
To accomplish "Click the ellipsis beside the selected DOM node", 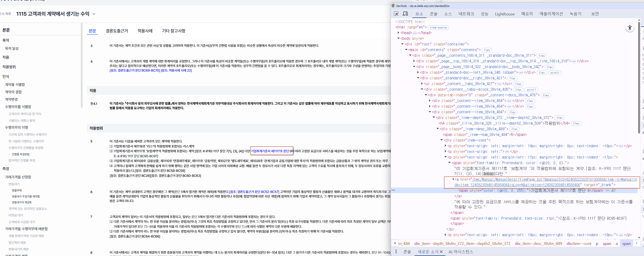I will 393,190.
